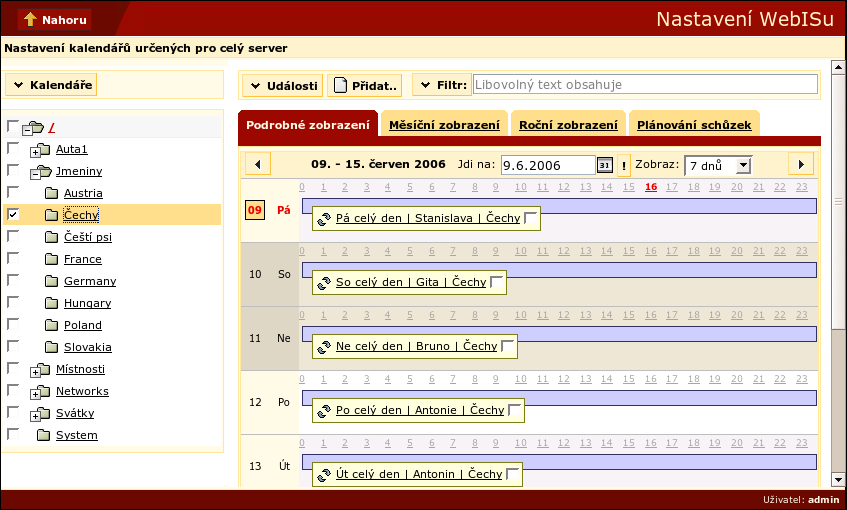847x510 pixels.
Task: Open Ne celý den Bruno event link
Action: 416,346
